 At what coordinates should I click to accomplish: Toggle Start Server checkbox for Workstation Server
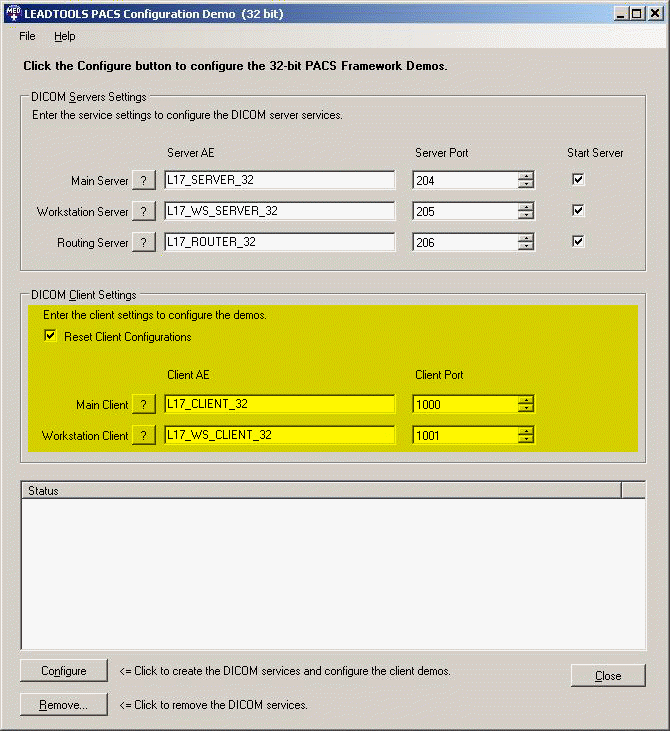coord(578,211)
